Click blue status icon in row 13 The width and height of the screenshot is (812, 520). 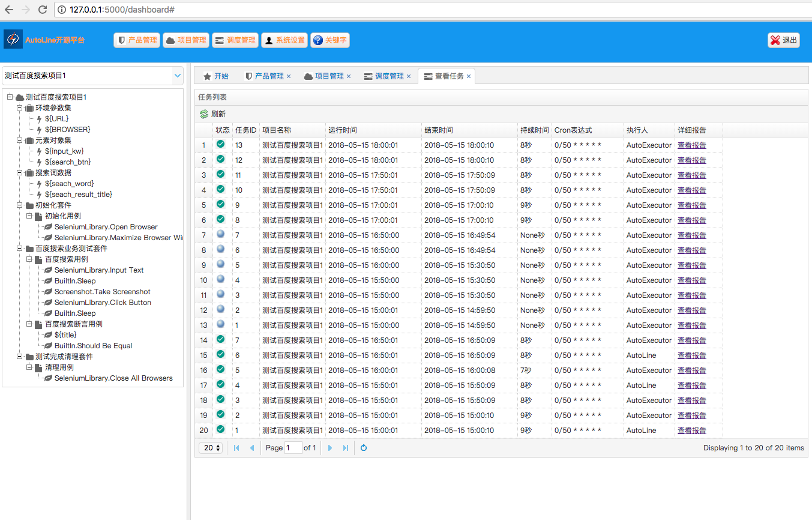[x=220, y=324]
